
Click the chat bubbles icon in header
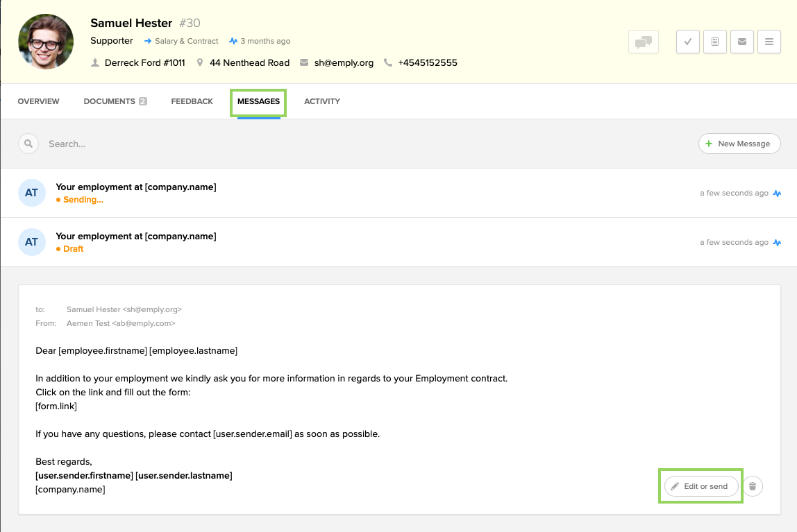(x=643, y=42)
